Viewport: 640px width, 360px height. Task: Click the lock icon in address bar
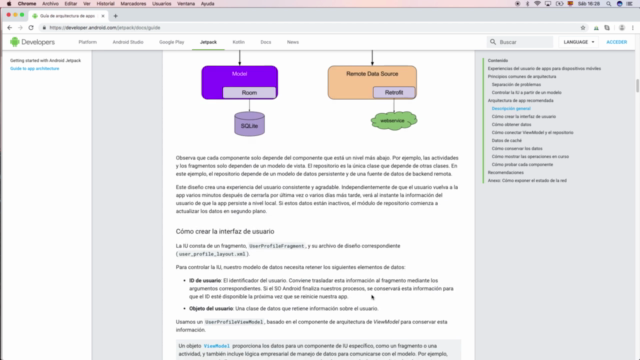44,28
